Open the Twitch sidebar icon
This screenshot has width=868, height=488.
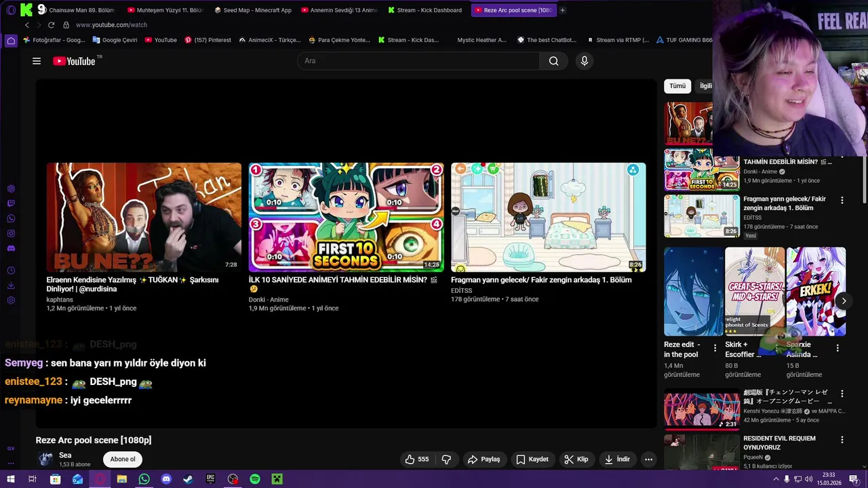click(11, 203)
